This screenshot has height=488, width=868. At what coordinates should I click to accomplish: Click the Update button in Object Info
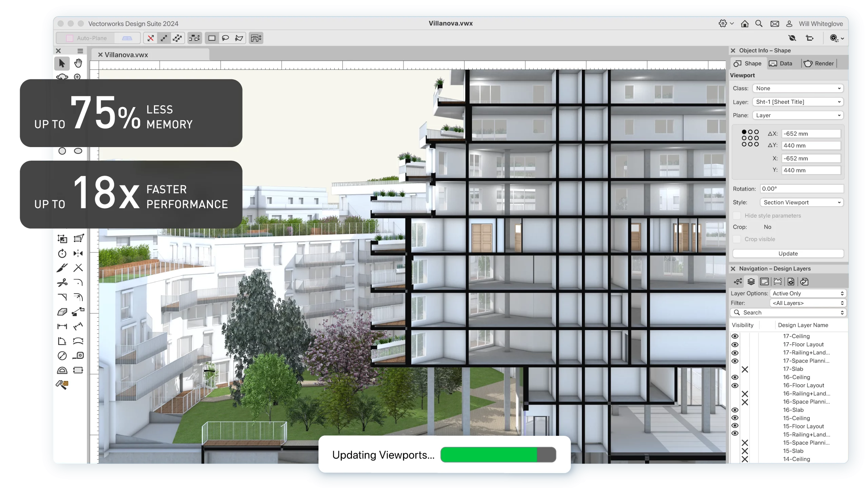788,253
